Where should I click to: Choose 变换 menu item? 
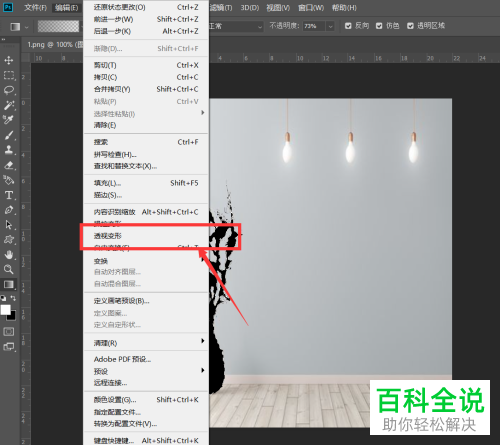(146, 261)
